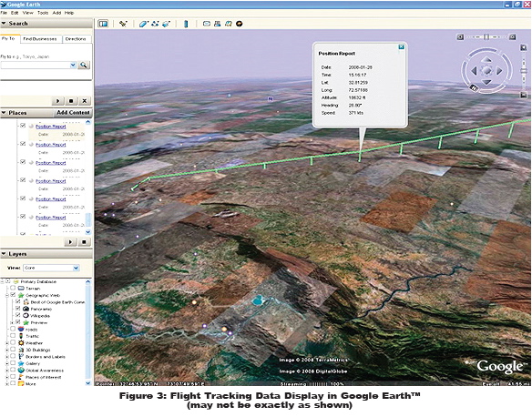This screenshot has width=532, height=417.
Task: Click zoom-in icon above the zoom slider
Action: [x=524, y=48]
